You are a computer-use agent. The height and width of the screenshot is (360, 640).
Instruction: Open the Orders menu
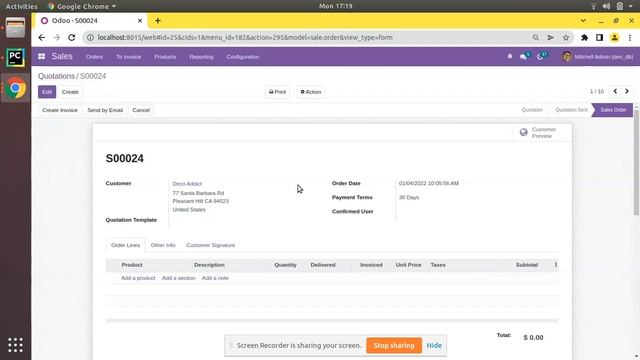[94, 57]
